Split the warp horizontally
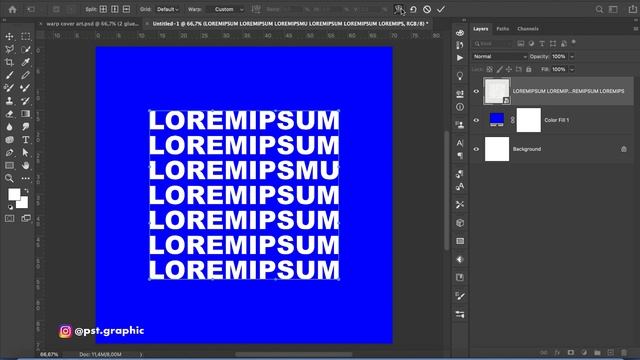This screenshot has width=640, height=360. point(126,9)
